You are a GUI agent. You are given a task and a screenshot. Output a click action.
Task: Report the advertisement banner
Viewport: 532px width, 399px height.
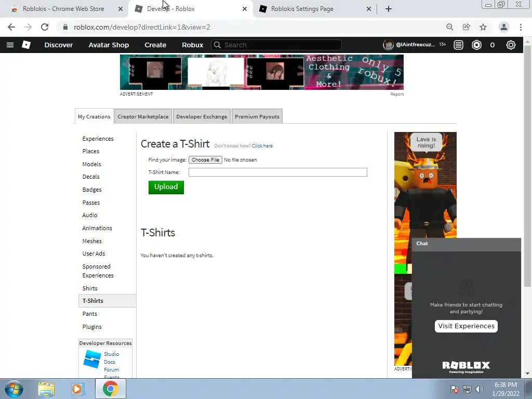click(x=396, y=95)
